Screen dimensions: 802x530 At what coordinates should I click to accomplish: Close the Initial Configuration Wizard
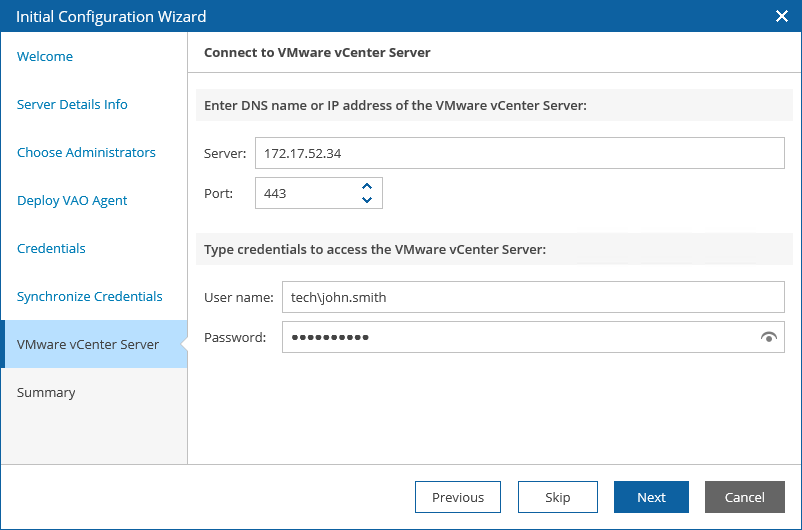[782, 16]
